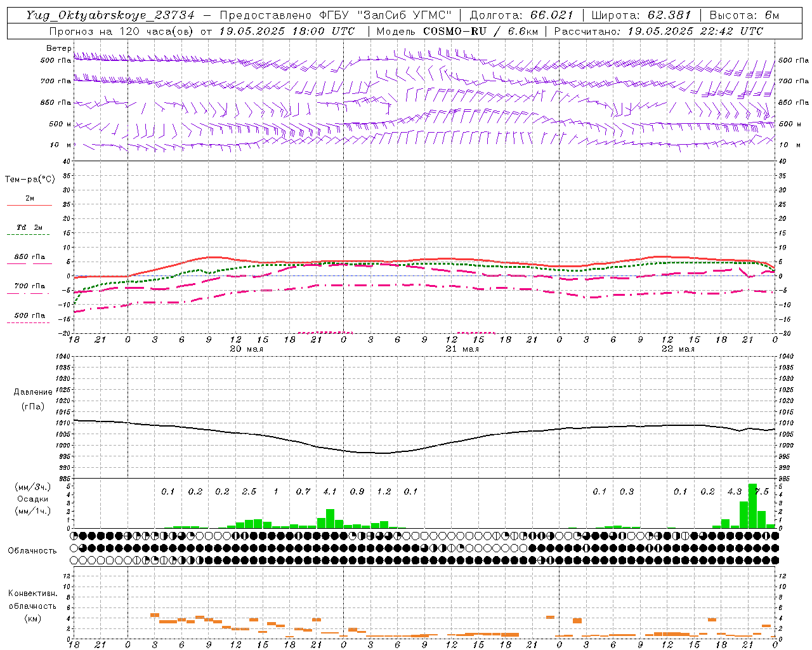Screen dimensions: 812x650
Task: Click the Широта: 62.381 value
Action: 641,15
